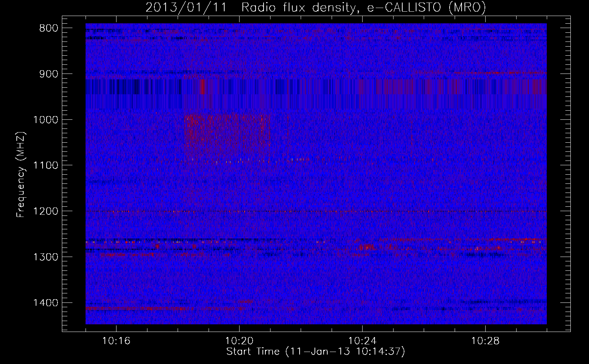Select the '1100' frequency tick label
The width and height of the screenshot is (589, 364).
(x=46, y=165)
